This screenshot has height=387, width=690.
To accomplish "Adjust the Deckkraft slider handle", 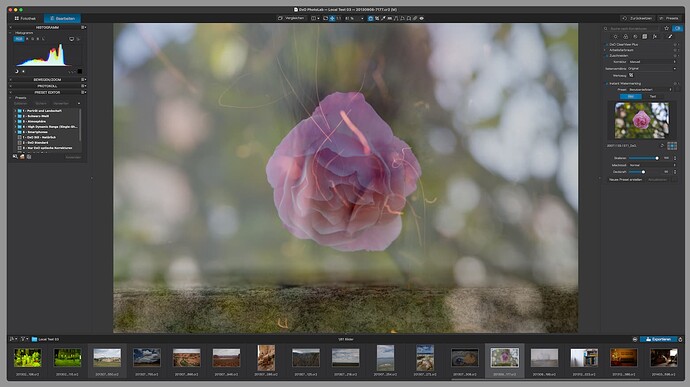I will 643,172.
